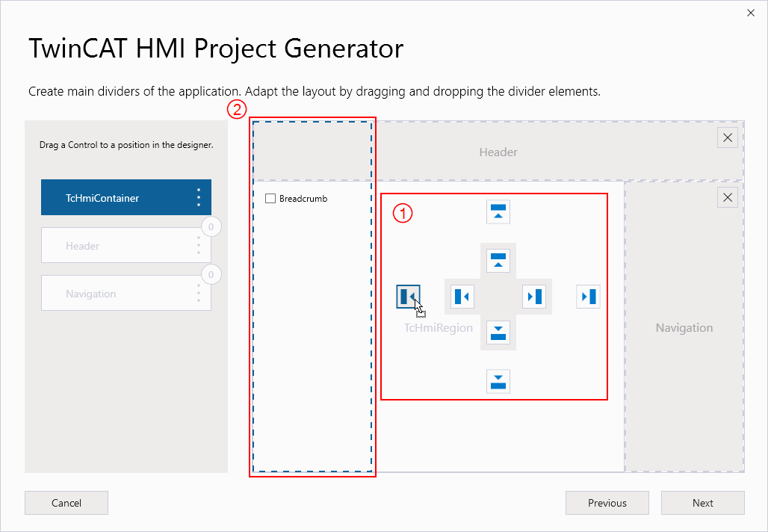Image resolution: width=768 pixels, height=532 pixels.
Task: Enable the Breadcrumb checkbox
Action: [x=270, y=199]
